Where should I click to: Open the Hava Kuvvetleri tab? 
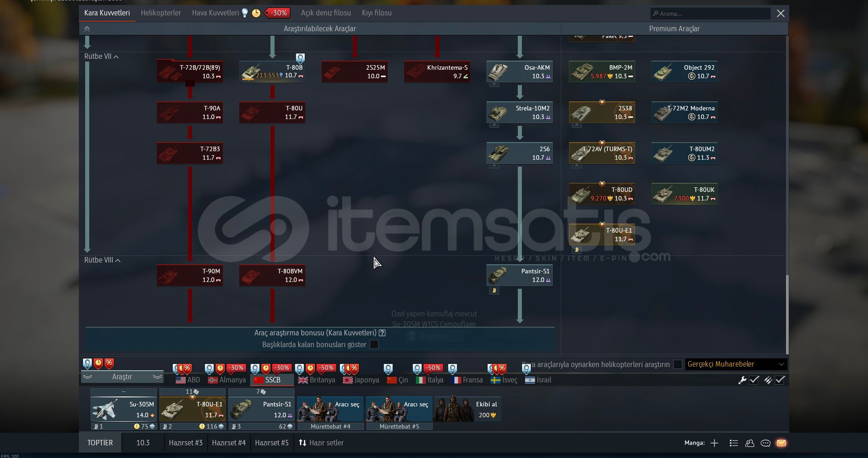tap(215, 13)
